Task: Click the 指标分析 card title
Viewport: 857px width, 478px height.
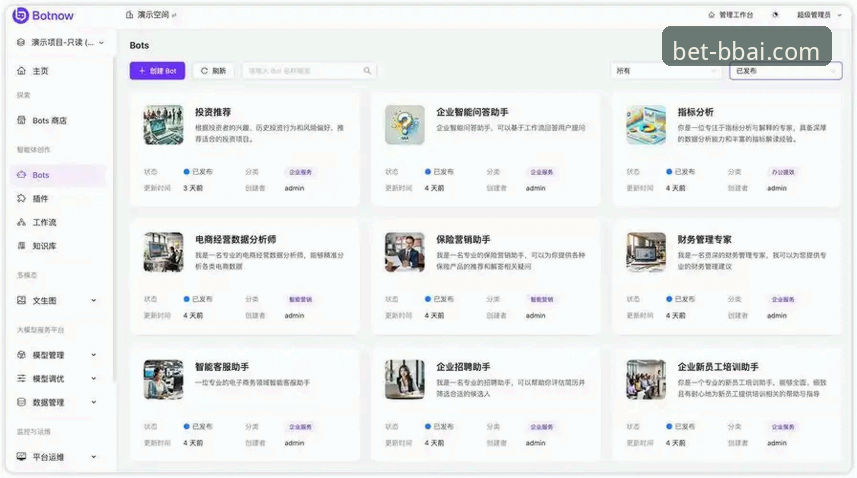Action: pyautogui.click(x=695, y=112)
